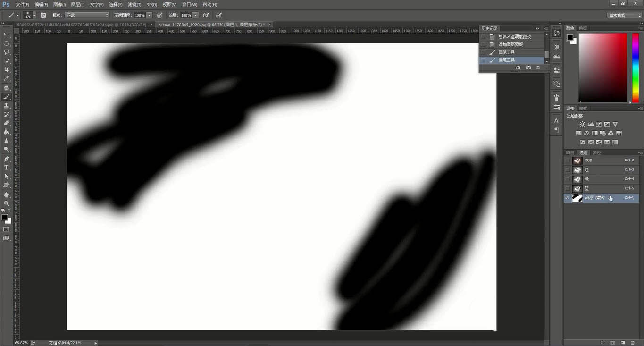Pick a color in the red color field
Viewport: 644px width, 346px height.
(x=603, y=68)
